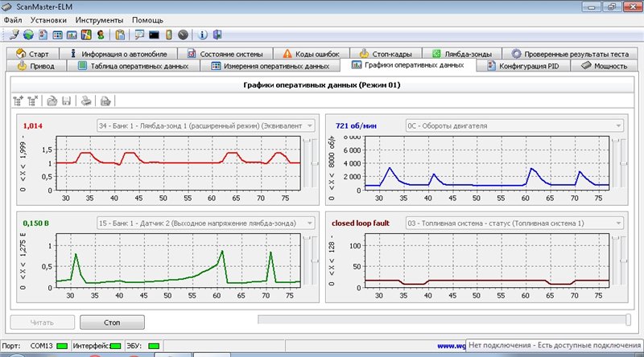This screenshot has height=357, width=644.
Task: Open the Коды ошибок tab
Action: click(312, 54)
